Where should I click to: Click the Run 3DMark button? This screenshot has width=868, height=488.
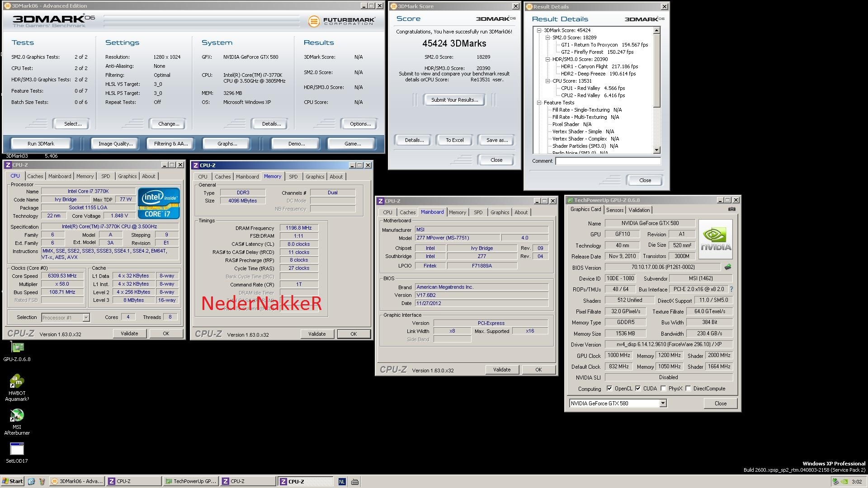[x=41, y=144]
